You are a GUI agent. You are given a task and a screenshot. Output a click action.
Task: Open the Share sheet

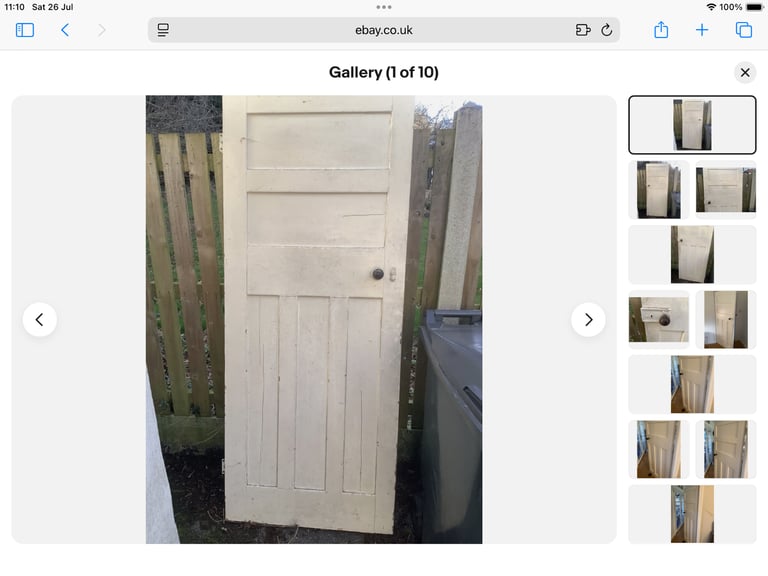pos(661,30)
